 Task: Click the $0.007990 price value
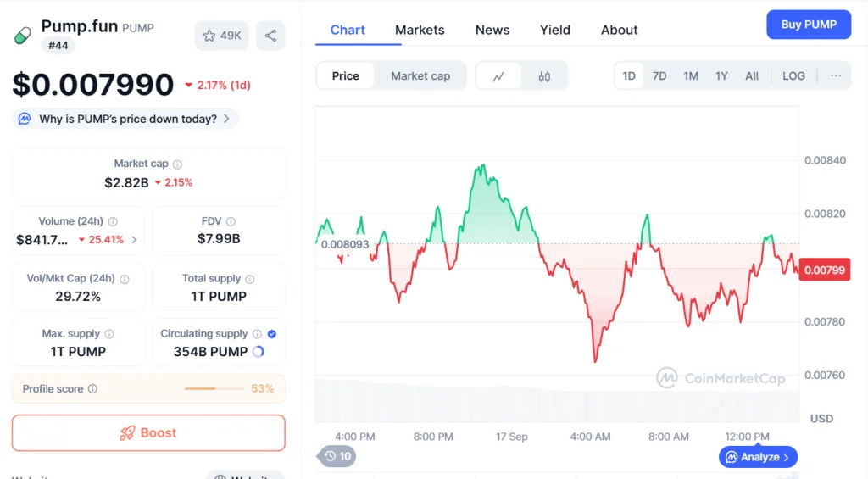click(x=93, y=85)
